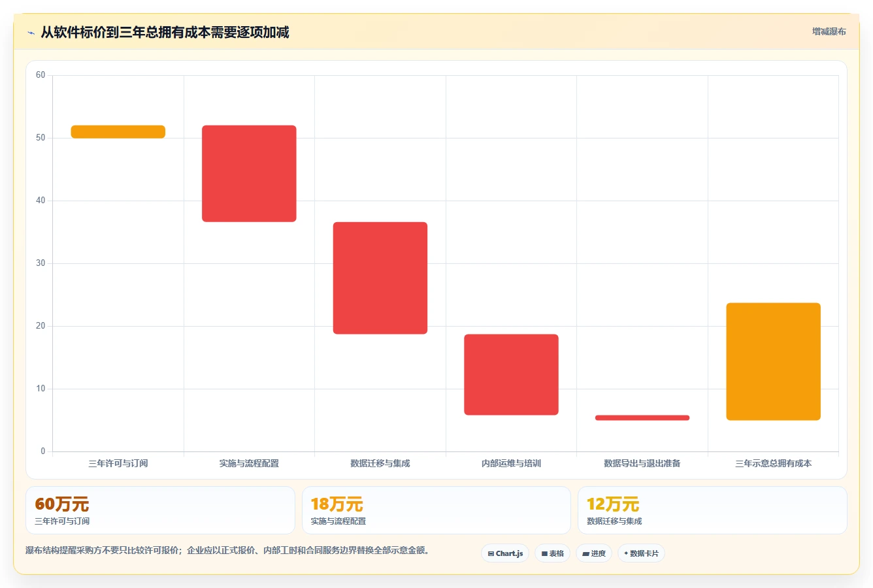
Task: Select the orange 三年许可与订阅 bar
Action: [x=118, y=132]
